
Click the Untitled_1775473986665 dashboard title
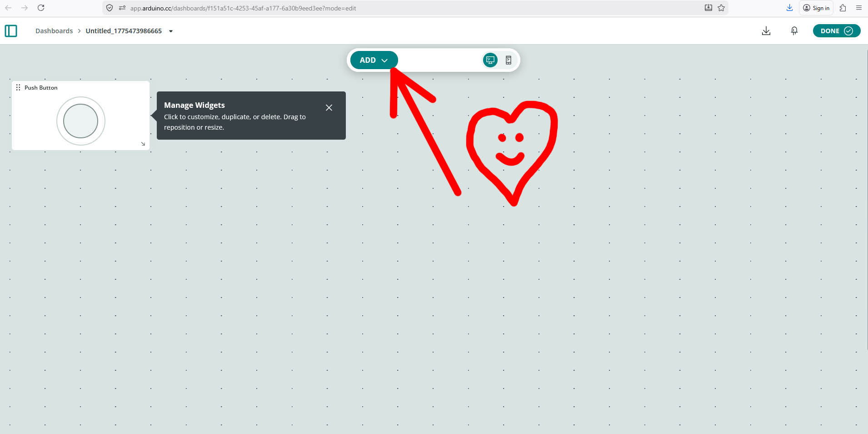[124, 31]
